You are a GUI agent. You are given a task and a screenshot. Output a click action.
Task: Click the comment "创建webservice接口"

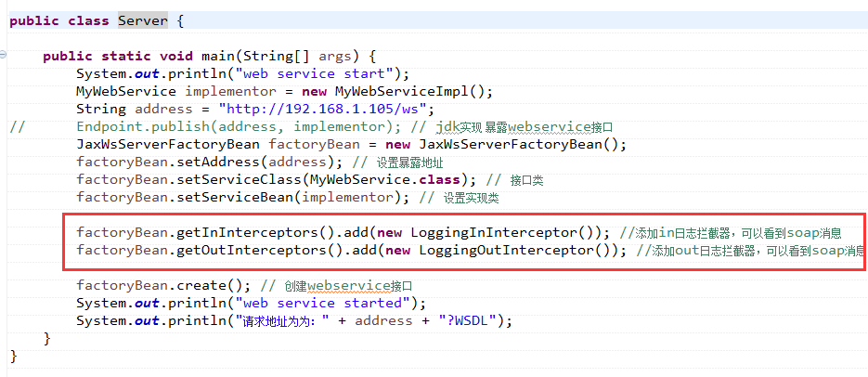pos(349,286)
